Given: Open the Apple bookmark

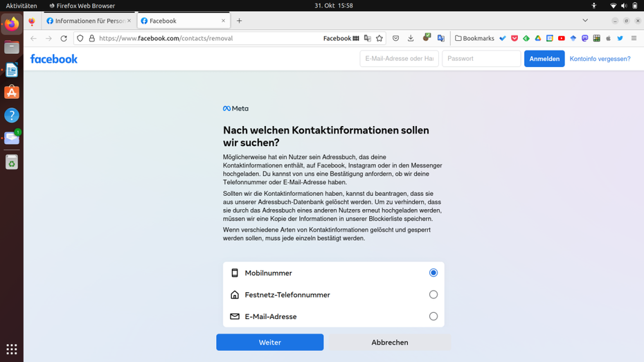Looking at the screenshot, I should [x=608, y=38].
